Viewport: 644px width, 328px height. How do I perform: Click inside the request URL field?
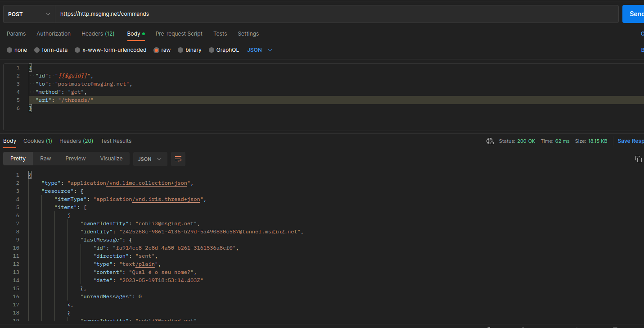(x=337, y=14)
